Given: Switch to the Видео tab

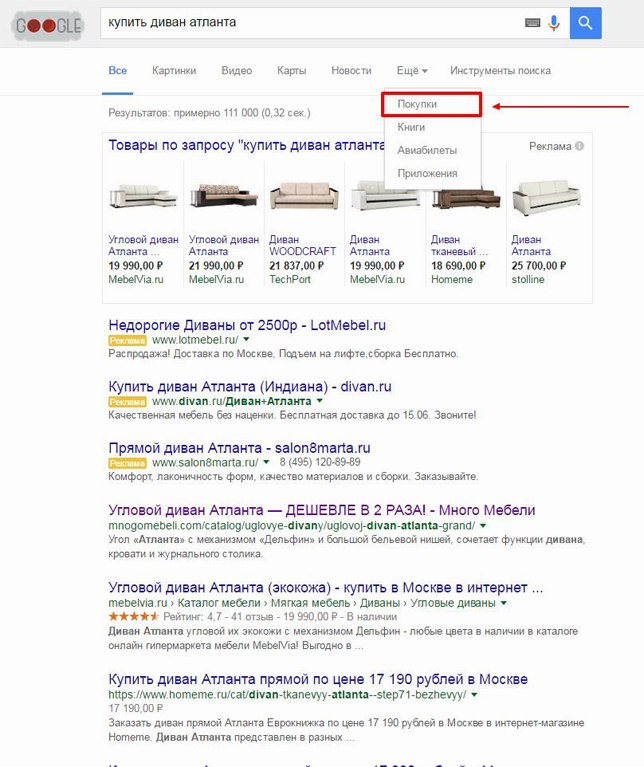Looking at the screenshot, I should [x=237, y=70].
